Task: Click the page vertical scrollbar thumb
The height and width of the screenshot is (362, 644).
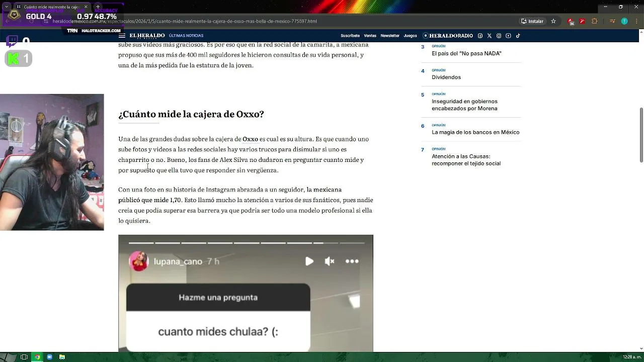Action: [641, 135]
